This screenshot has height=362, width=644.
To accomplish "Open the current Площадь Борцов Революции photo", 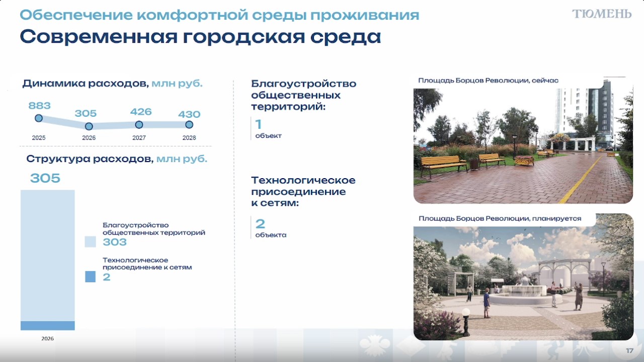I will [523, 146].
